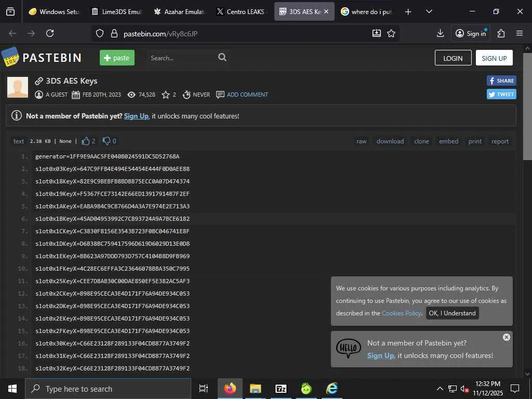The width and height of the screenshot is (532, 399).
Task: Click the download paste link
Action: pyautogui.click(x=390, y=141)
